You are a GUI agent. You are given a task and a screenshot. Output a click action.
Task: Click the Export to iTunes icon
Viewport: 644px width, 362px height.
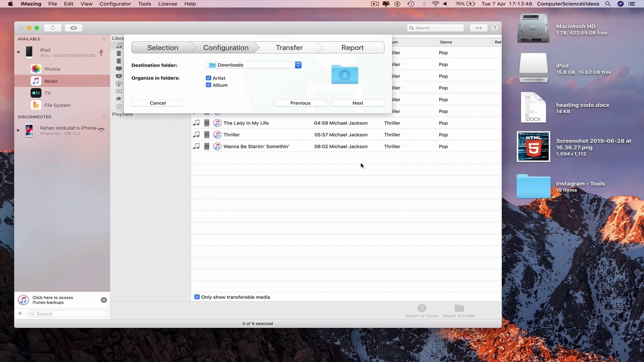point(422,308)
